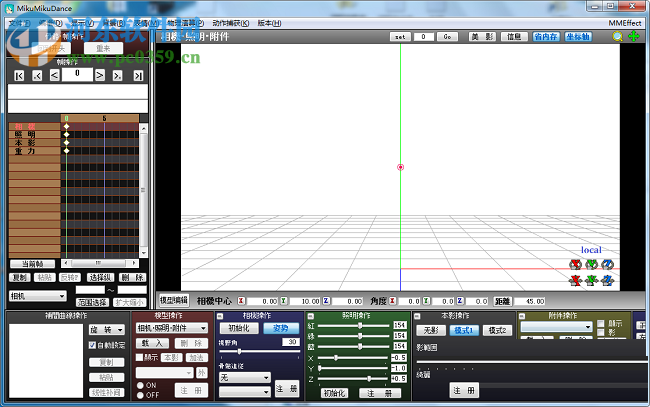Viewport: 650px width, 407px height.
Task: Click camera center Y axis icon
Action: [284, 301]
